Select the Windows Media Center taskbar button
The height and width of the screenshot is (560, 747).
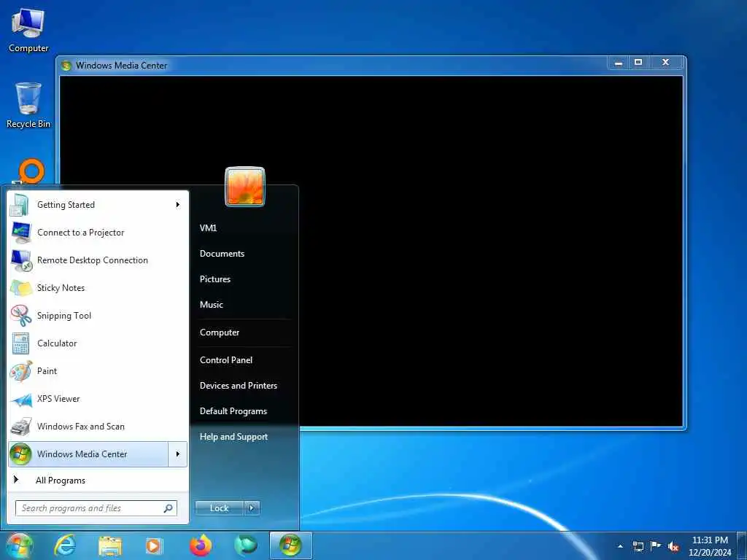click(290, 545)
